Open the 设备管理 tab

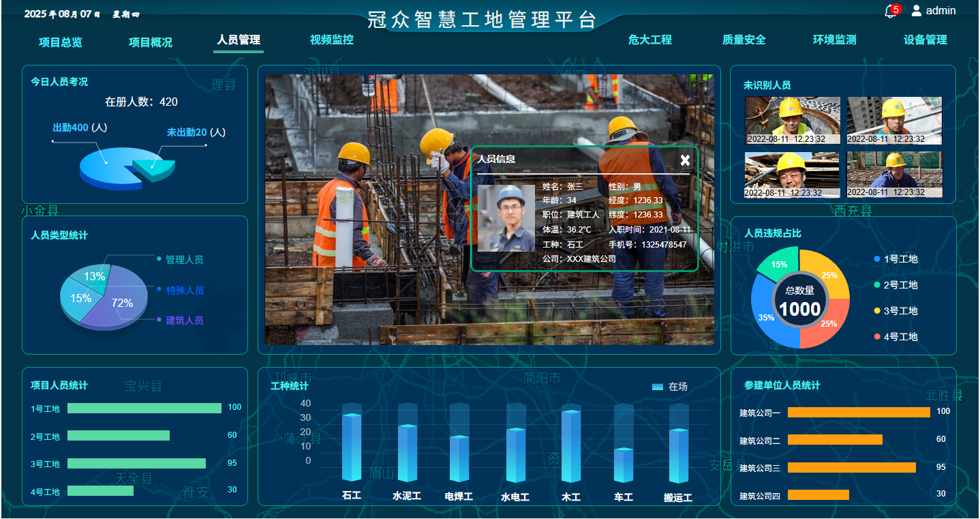coord(925,40)
